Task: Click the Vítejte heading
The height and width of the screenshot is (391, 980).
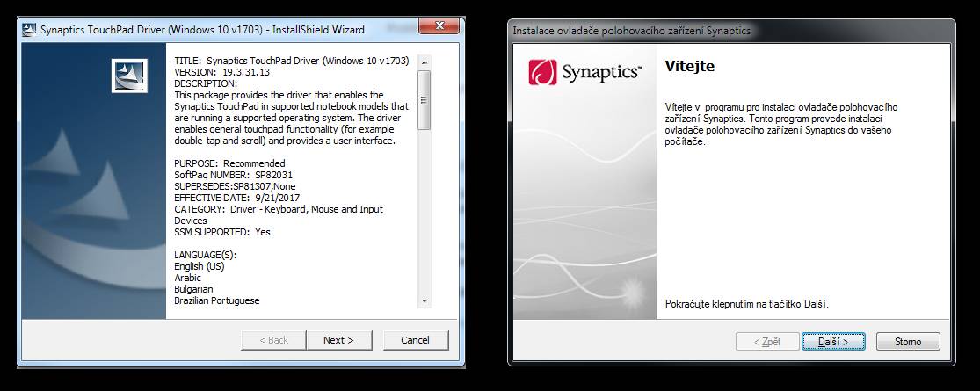Action: pos(690,66)
